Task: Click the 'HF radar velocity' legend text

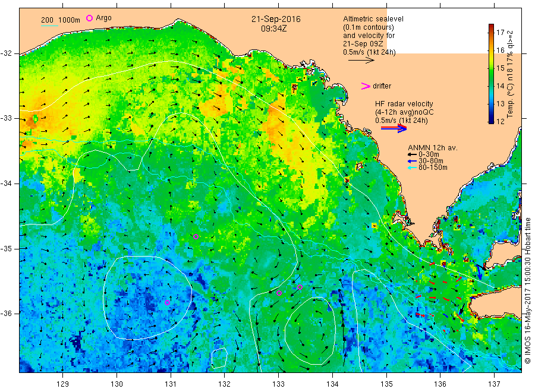Action: click(x=404, y=104)
